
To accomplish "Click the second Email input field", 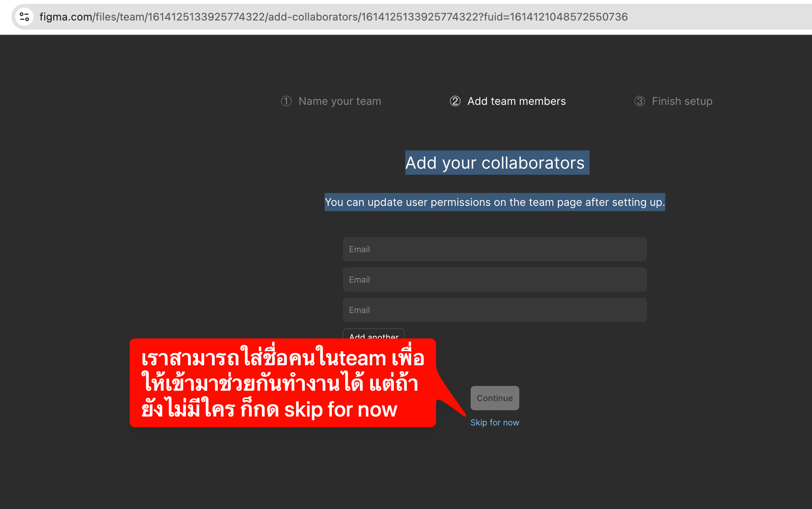I will (495, 280).
